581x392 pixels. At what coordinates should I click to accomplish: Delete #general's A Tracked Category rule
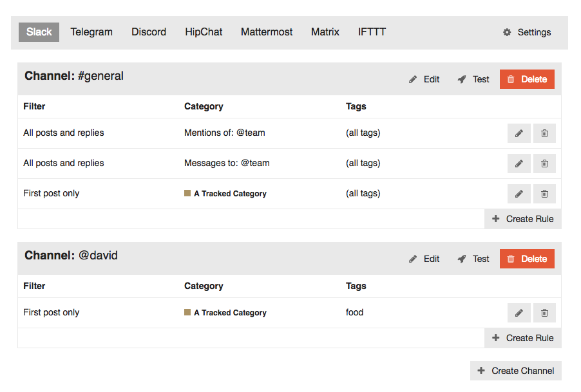[x=544, y=194]
